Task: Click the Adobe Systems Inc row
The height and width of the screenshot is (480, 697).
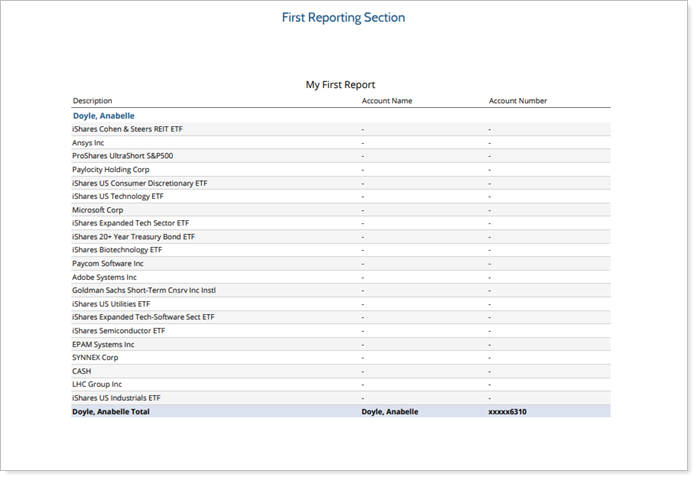Action: tap(104, 277)
